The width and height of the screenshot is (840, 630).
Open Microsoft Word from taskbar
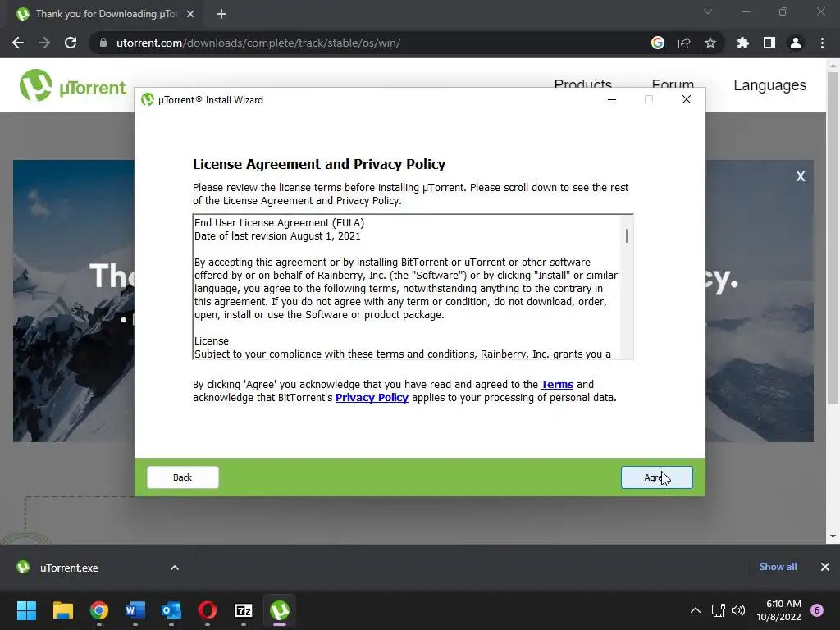click(135, 610)
